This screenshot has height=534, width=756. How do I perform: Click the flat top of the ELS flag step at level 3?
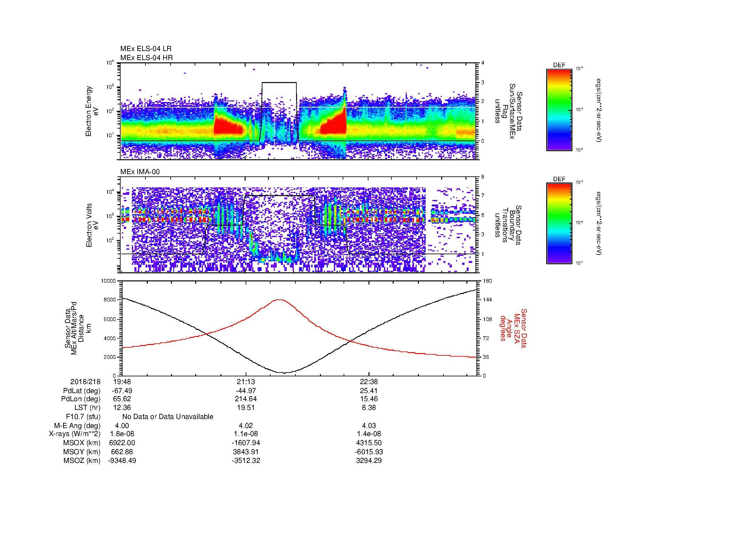pyautogui.click(x=279, y=83)
